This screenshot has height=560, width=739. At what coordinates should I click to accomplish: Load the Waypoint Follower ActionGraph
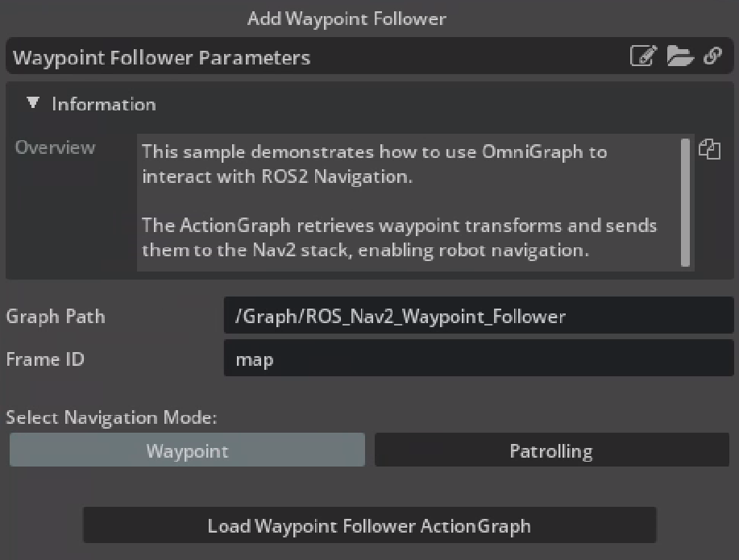(x=369, y=526)
